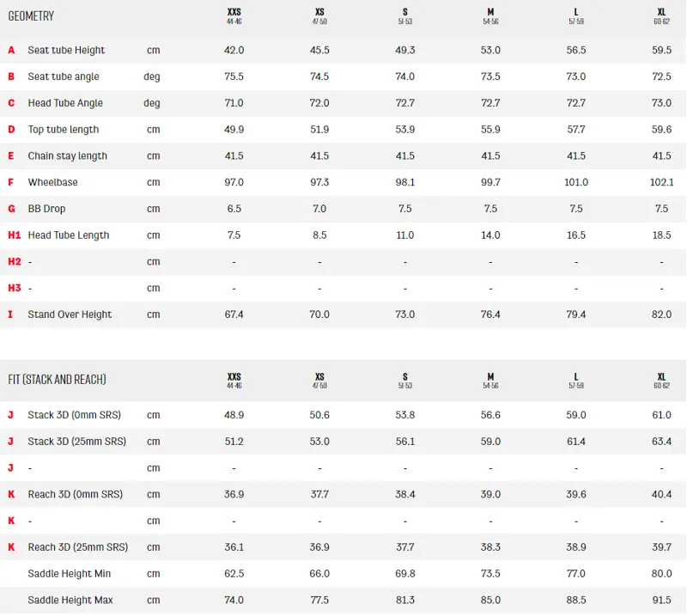
Task: Click the Head Tube Angle row label
Action: 65,103
